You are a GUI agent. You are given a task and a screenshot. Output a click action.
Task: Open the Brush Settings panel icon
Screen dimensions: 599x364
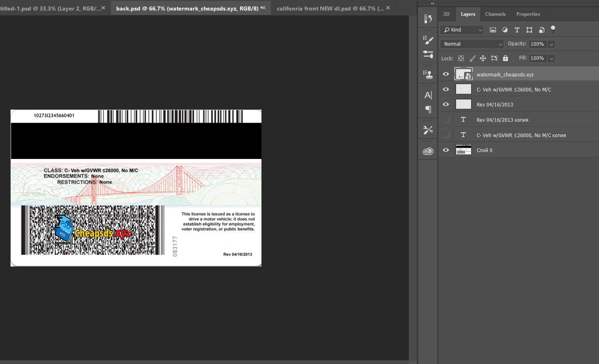428,40
